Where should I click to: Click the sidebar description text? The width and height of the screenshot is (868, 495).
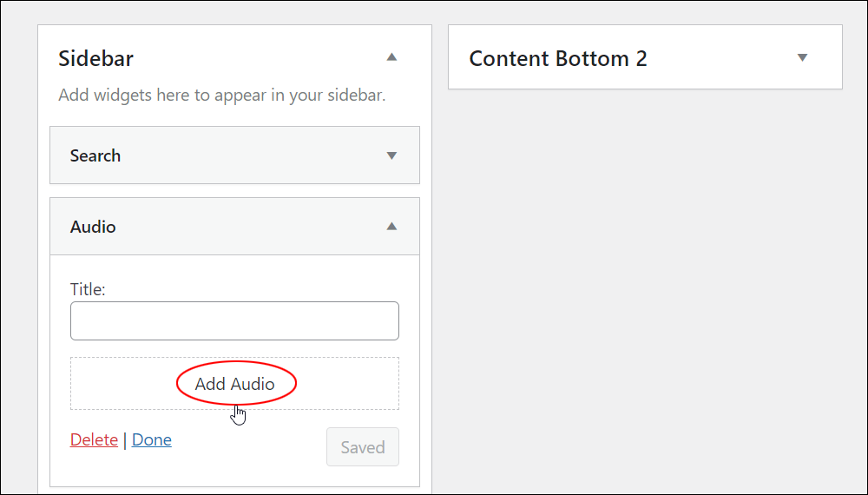click(222, 95)
